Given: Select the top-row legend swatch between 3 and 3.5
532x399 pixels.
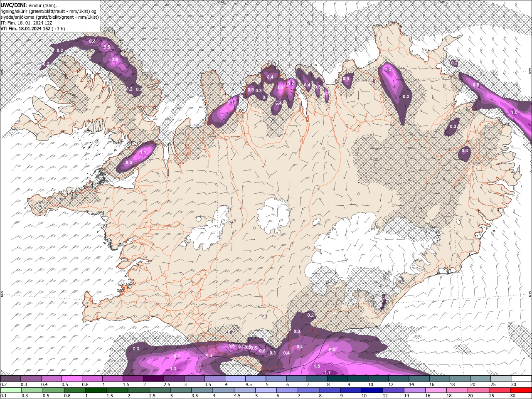Looking at the screenshot, I should [194, 379].
